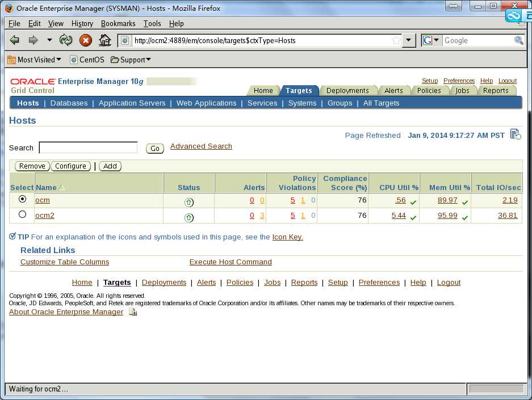This screenshot has width=532, height=400.
Task: Switch to the Reports tab
Action: point(496,91)
